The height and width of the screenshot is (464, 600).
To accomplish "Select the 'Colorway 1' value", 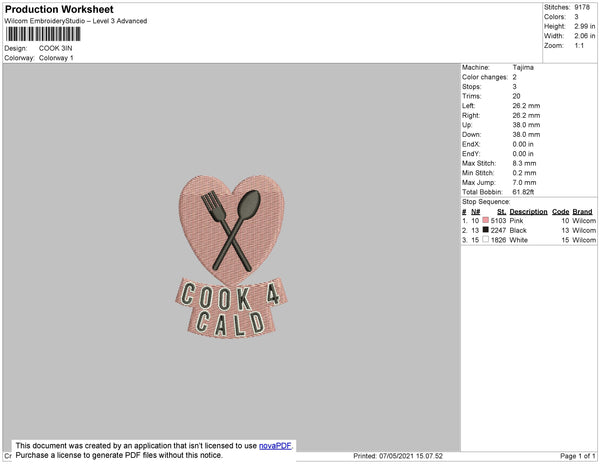I will (x=56, y=58).
